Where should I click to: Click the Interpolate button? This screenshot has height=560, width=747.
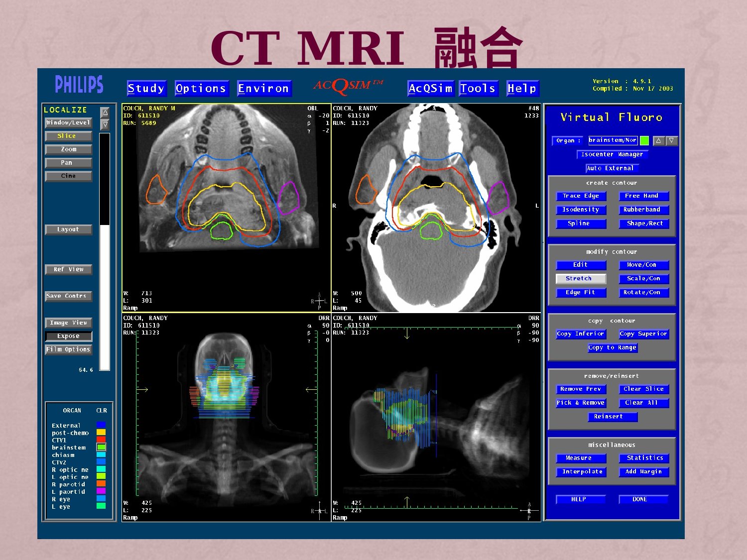[x=581, y=472]
